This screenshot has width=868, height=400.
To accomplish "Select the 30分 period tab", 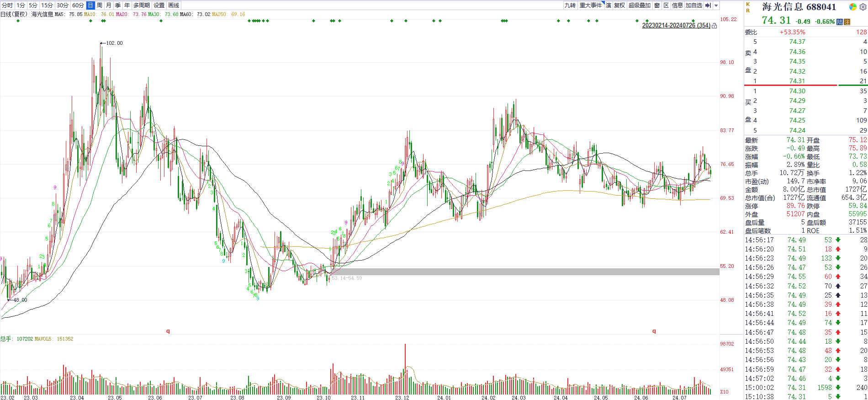I will pos(63,5).
